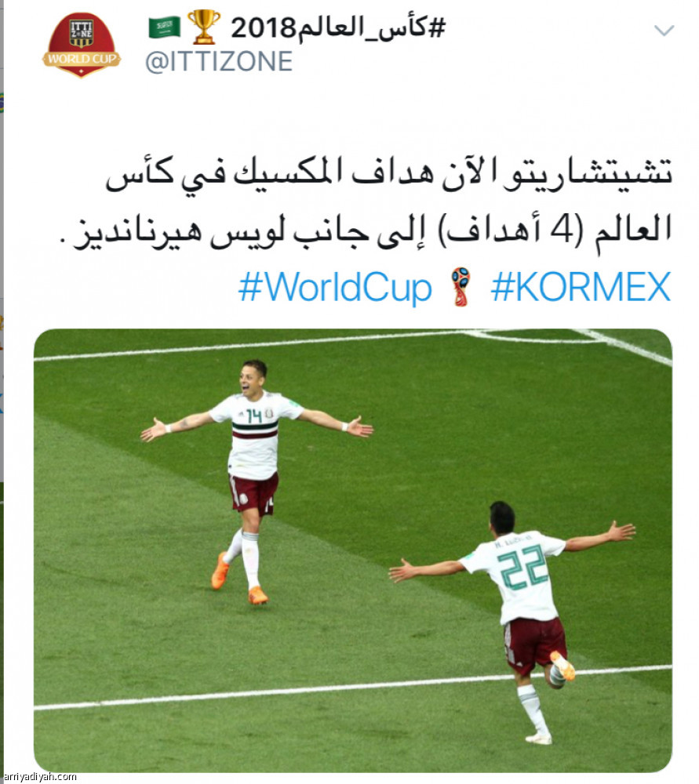Click the Arabic tweet text first line
Viewport: 699px width, 784px height.
click(389, 173)
